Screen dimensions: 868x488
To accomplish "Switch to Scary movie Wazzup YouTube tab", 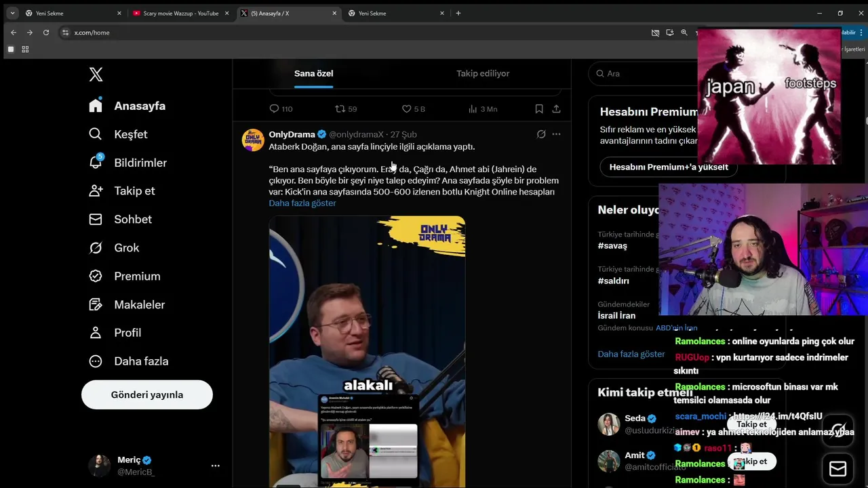I will tap(180, 13).
